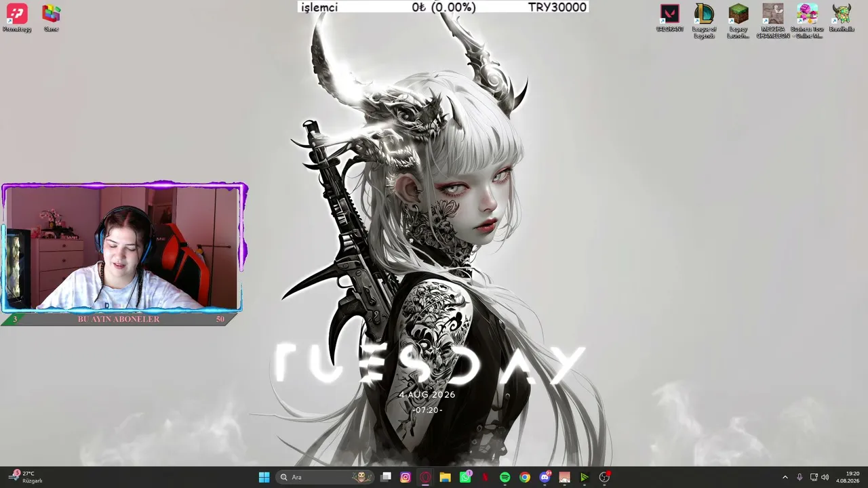Open the VALORANT desktop shortcut
The height and width of the screenshot is (488, 868).
[669, 18]
